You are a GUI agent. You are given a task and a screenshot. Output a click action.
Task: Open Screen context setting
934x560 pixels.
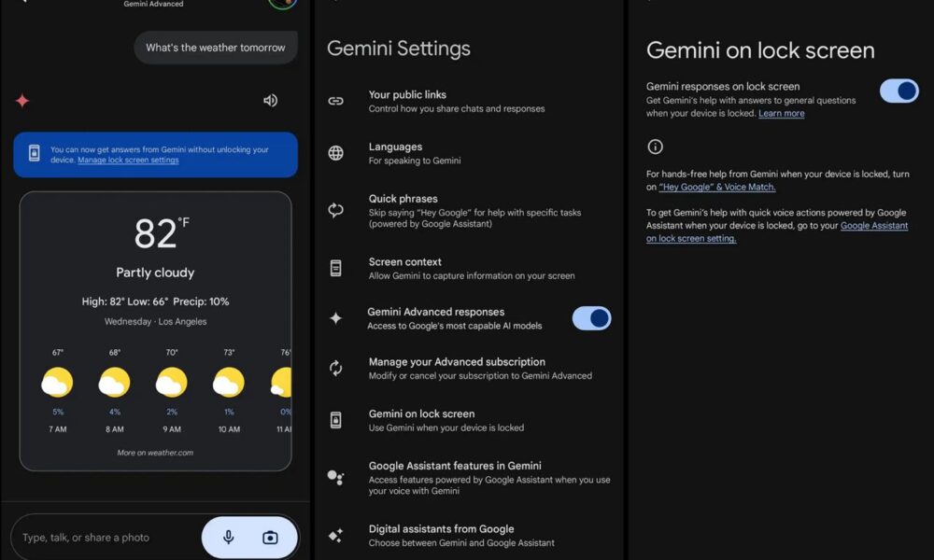pos(470,269)
